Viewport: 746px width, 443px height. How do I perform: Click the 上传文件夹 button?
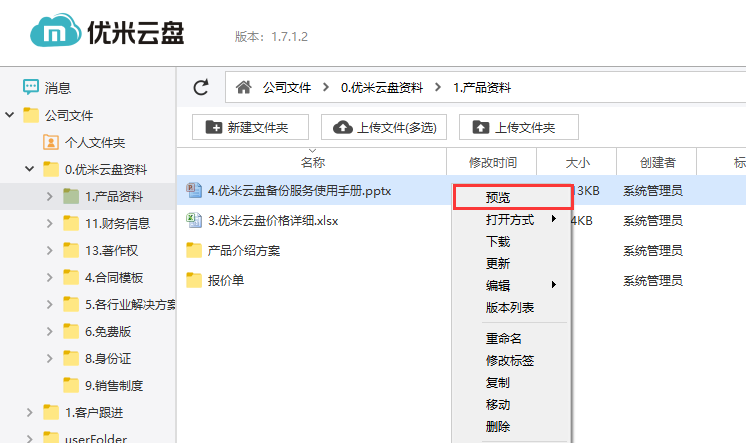[518, 127]
